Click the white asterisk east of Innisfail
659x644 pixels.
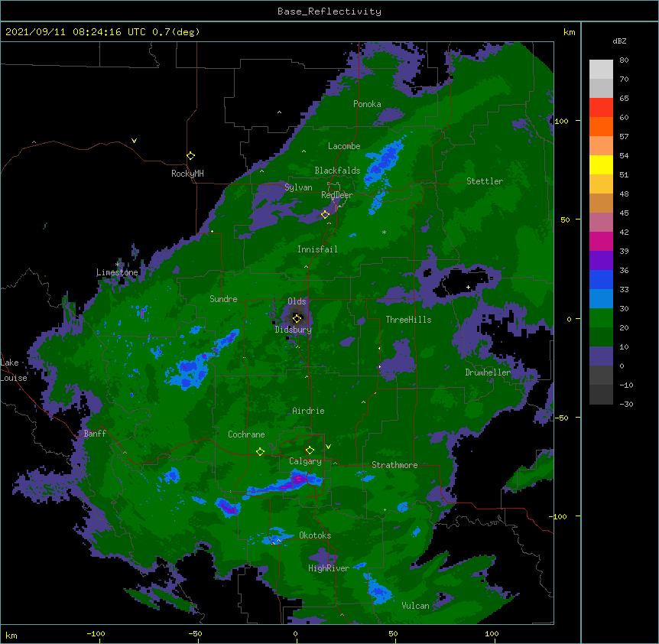tap(384, 232)
